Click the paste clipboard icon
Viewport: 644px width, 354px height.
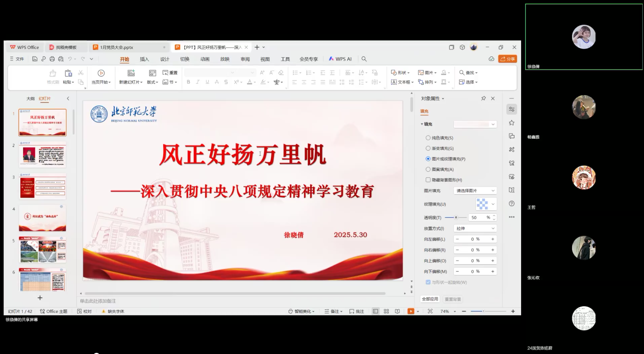(x=68, y=73)
